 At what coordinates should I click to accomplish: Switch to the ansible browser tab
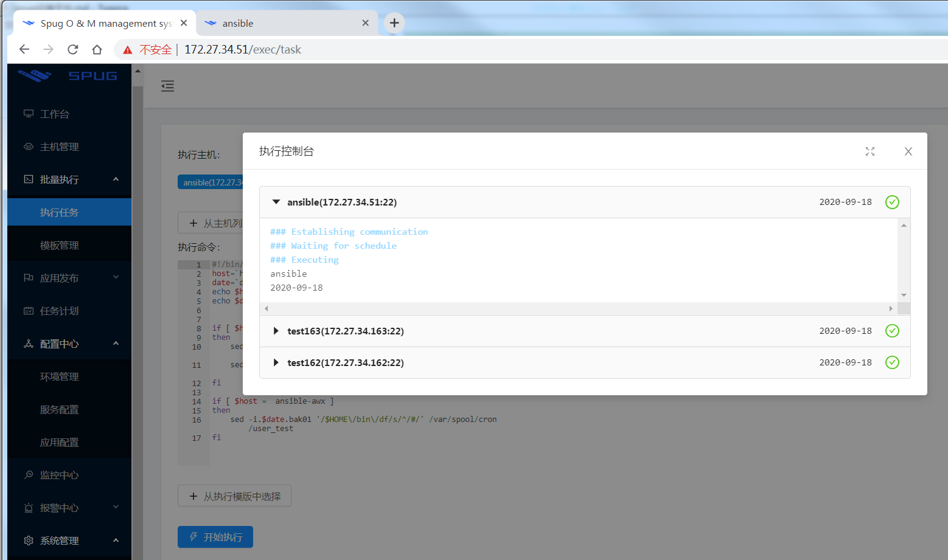point(287,23)
